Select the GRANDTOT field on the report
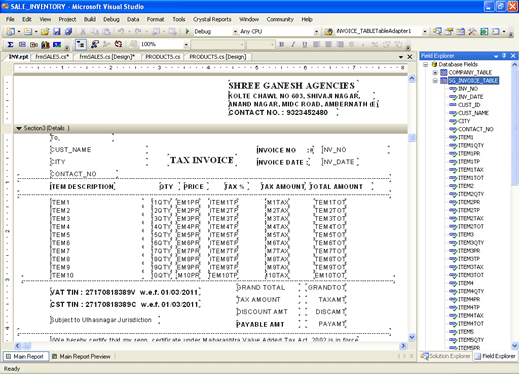 click(326, 287)
